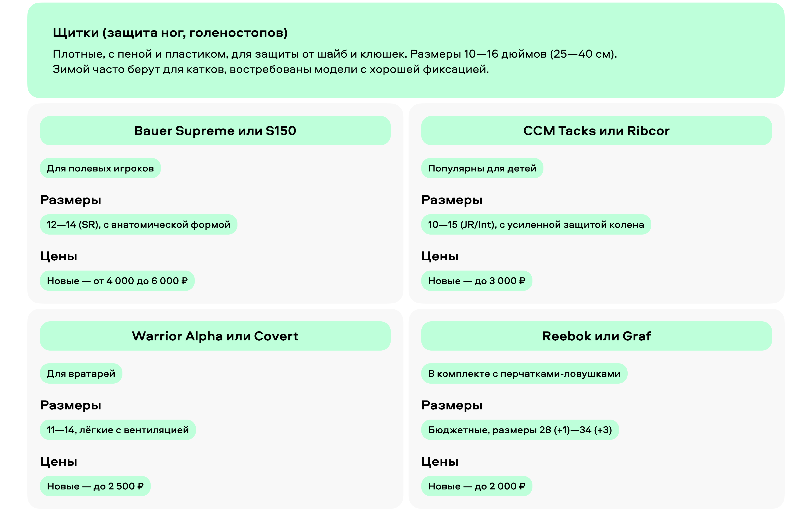This screenshot has width=812, height=514.
Task: Click the "Новые — до 3 000 ₽" price tag
Action: (476, 281)
